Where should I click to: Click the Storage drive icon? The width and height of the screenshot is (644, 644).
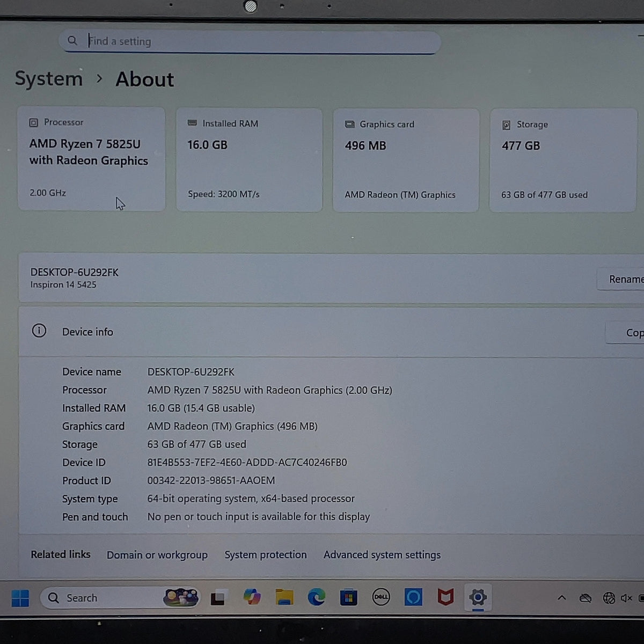coord(506,125)
